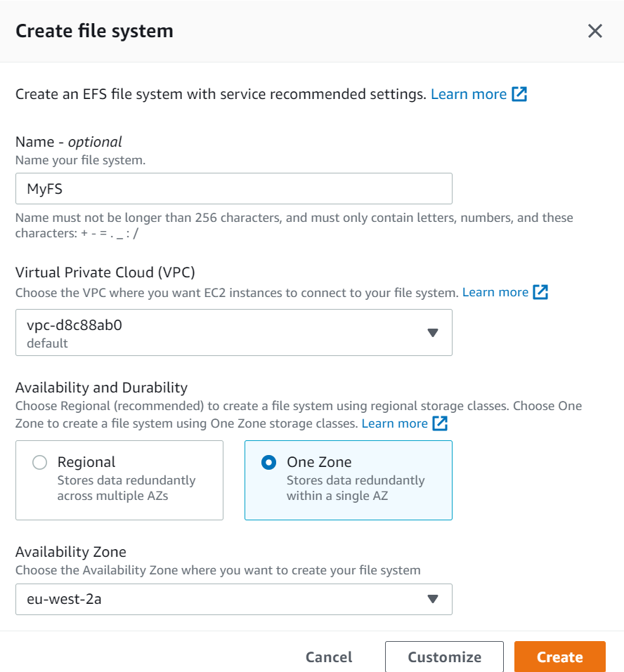Click external link icon beside storage classes Learn more

point(440,423)
